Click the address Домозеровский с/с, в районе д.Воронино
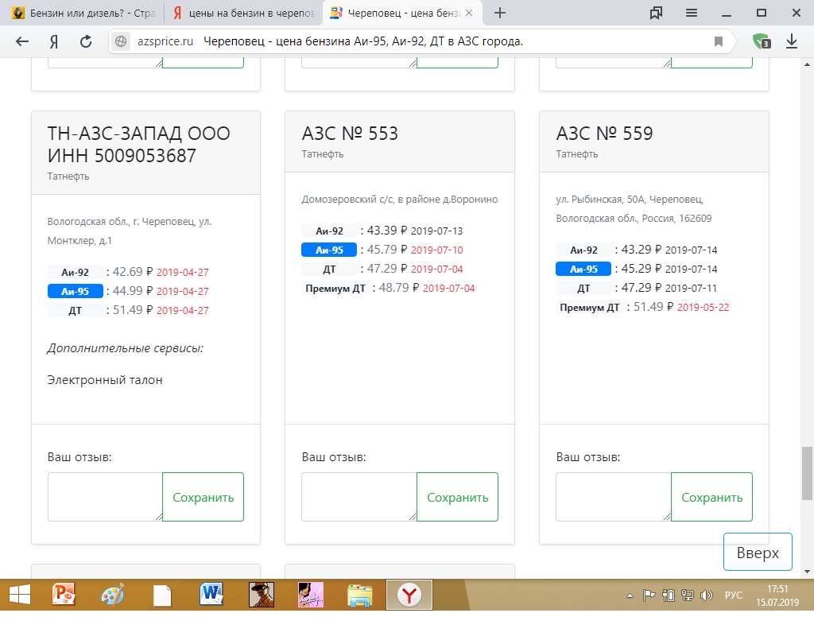The height and width of the screenshot is (644, 814). coord(400,200)
